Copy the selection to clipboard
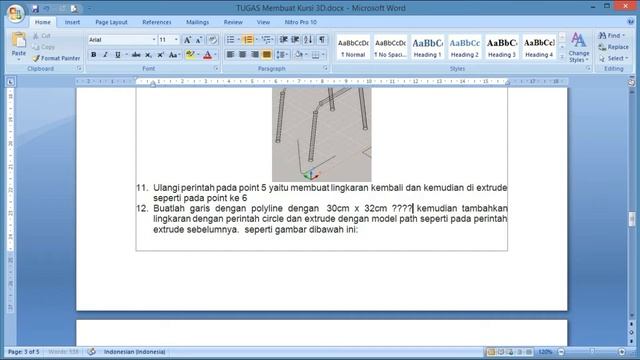640x360 pixels. point(44,47)
